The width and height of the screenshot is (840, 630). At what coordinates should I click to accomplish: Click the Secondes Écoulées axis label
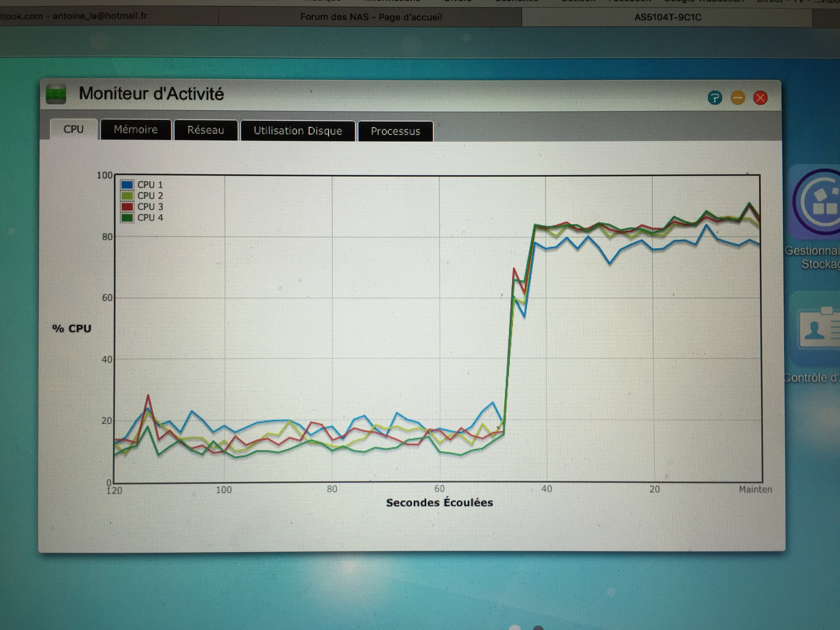click(x=439, y=503)
